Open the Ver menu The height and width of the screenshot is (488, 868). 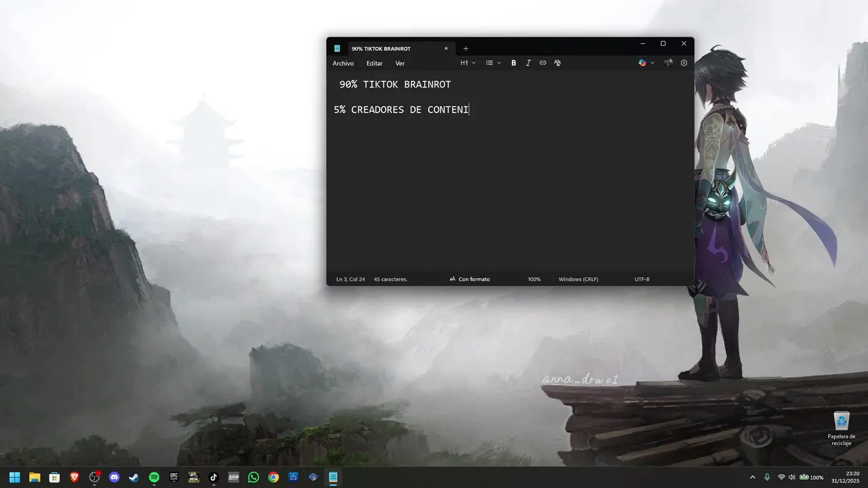400,63
